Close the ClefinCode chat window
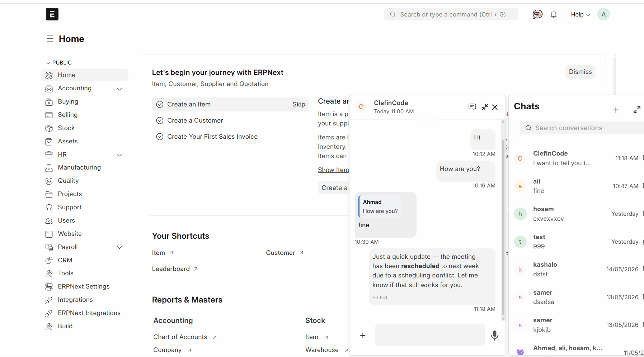Viewport: 644px width, 357px height. pyautogui.click(x=495, y=107)
